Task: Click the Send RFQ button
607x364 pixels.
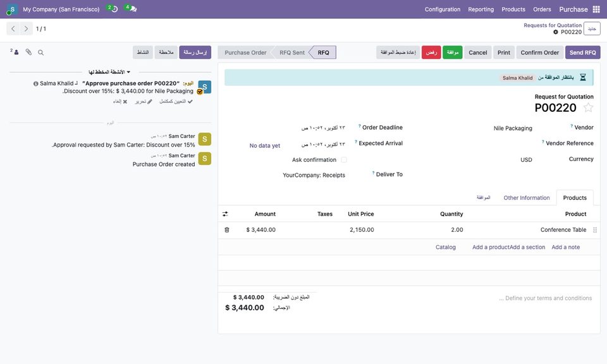Action: (582, 52)
